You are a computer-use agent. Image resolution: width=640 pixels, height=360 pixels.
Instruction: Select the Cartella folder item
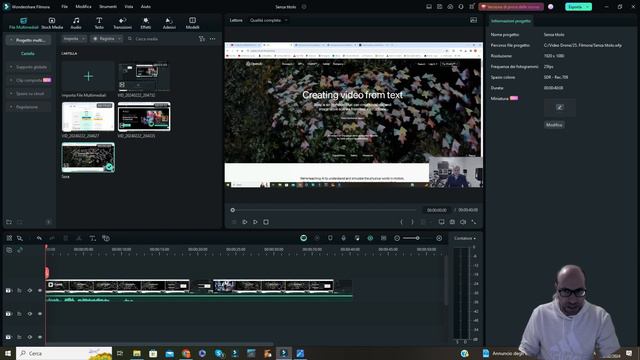[28, 53]
